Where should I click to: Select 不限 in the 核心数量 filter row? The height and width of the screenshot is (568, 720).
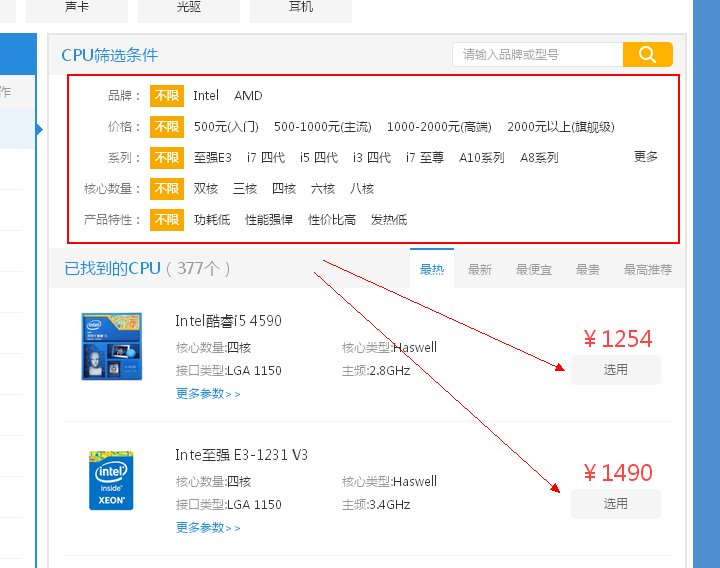[x=167, y=189]
